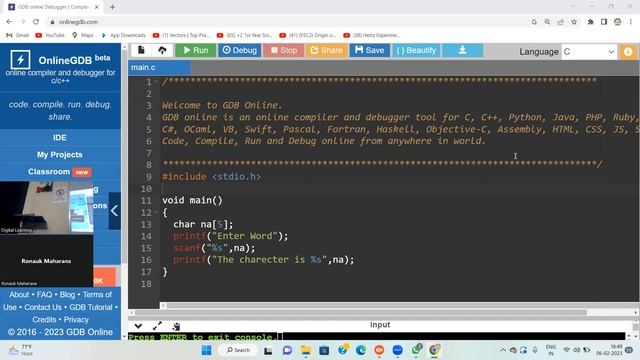Open the Contact Us link
This screenshot has width=640, height=360.
click(43, 307)
